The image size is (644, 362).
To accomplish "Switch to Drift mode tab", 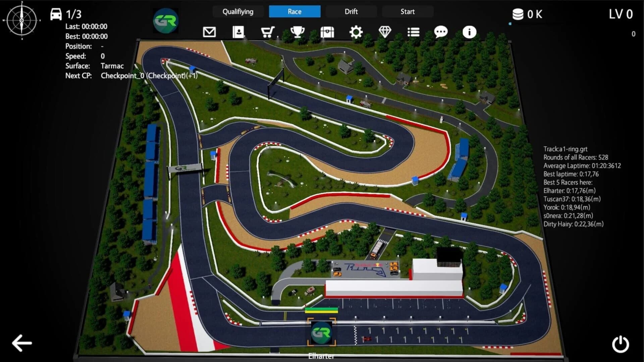I will point(351,11).
